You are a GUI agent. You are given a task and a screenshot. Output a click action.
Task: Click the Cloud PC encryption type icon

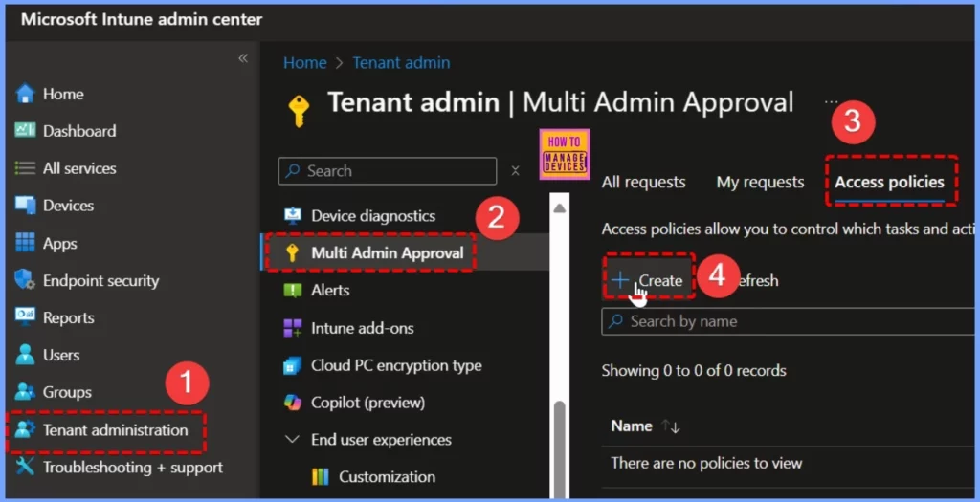pos(293,365)
